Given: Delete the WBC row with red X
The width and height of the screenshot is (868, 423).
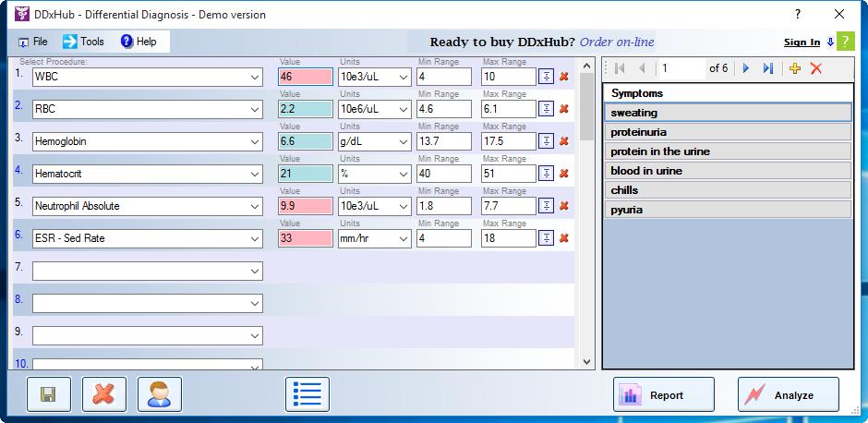Looking at the screenshot, I should tap(564, 77).
